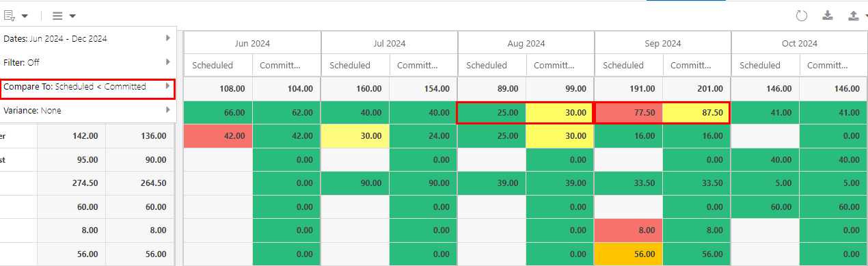This screenshot has height=266, width=868.
Task: Click the 274.50 total cell
Action: tap(71, 183)
